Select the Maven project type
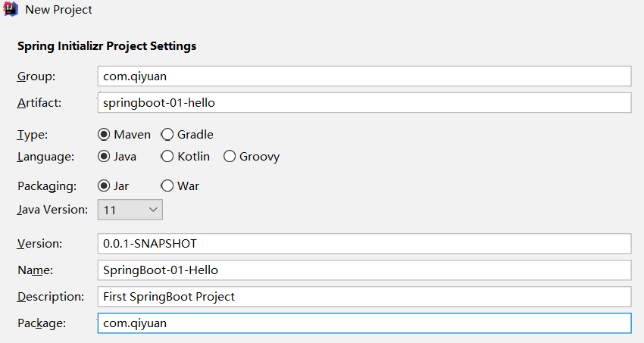This screenshot has height=343, width=644. pyautogui.click(x=105, y=135)
